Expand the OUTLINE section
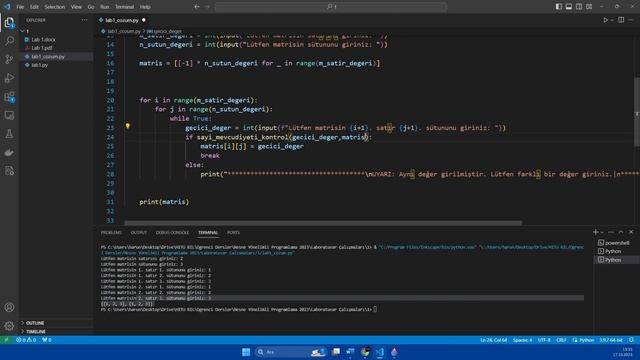This screenshot has width=640, height=360. (x=56, y=323)
